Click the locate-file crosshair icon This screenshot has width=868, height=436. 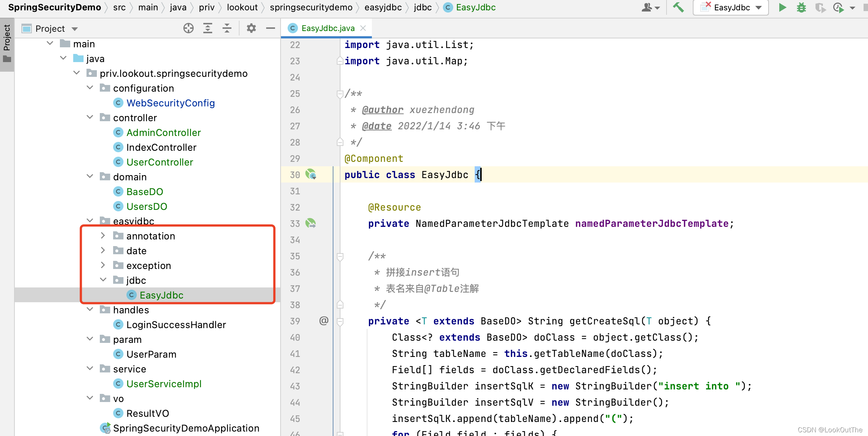pos(189,28)
